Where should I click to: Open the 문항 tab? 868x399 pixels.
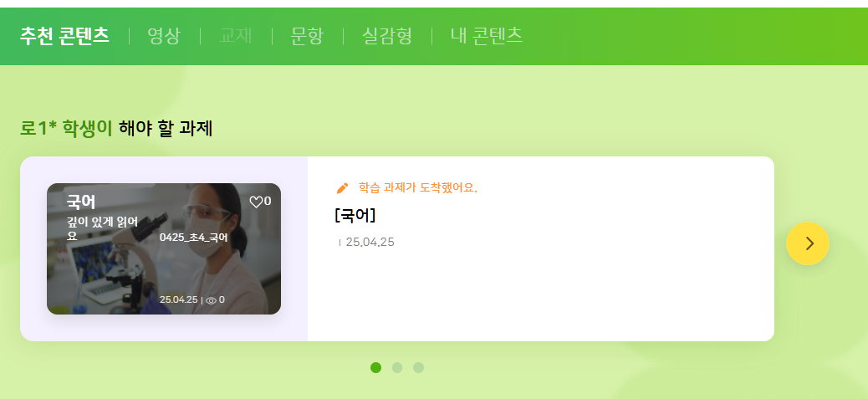click(307, 36)
